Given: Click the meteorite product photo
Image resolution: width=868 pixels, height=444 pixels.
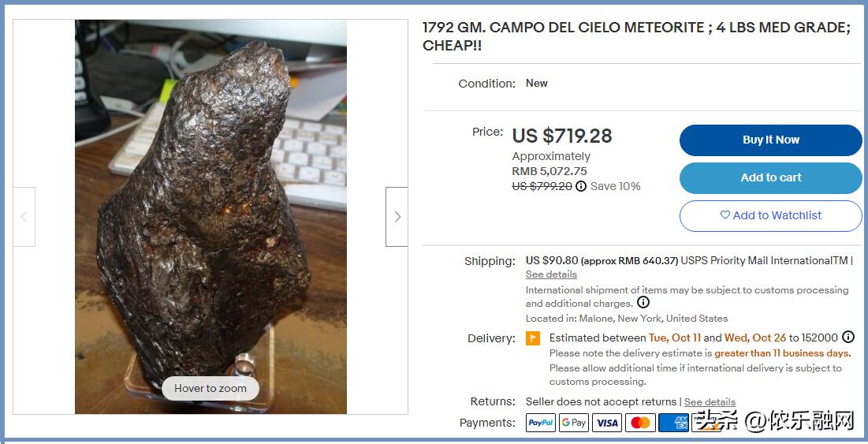Looking at the screenshot, I should (211, 216).
